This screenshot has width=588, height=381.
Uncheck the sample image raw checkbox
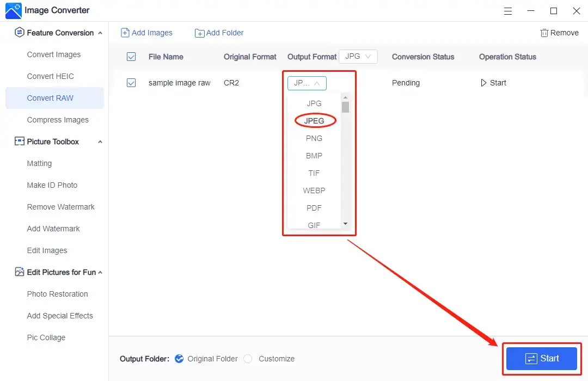click(x=132, y=83)
